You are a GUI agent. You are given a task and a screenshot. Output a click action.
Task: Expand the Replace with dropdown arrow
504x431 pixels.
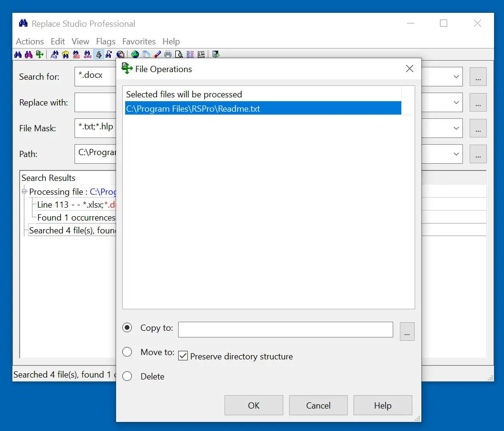[456, 103]
